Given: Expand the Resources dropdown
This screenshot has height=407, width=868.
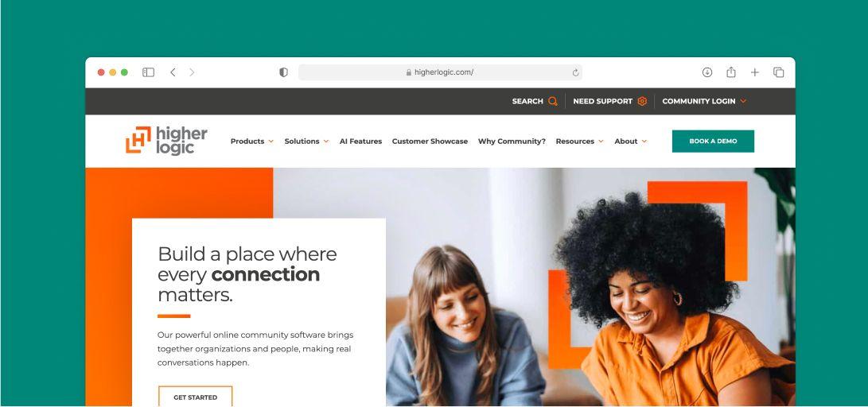Looking at the screenshot, I should (x=579, y=141).
